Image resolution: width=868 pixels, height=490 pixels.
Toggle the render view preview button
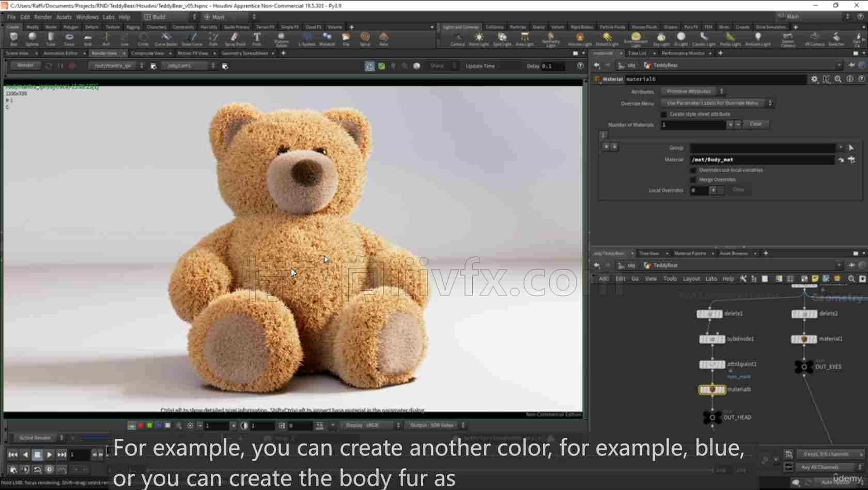point(369,66)
